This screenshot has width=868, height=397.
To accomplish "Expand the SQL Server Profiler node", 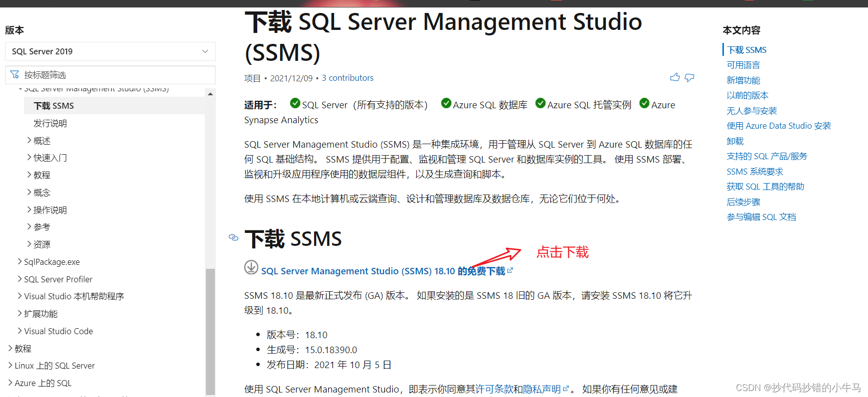I will 19,279.
